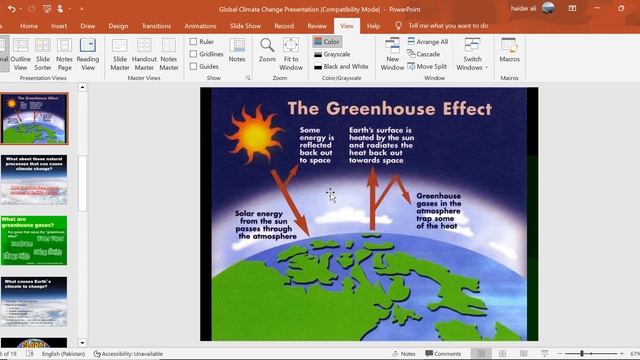The height and width of the screenshot is (360, 640).
Task: Open the Transitions tab
Action: (x=156, y=26)
